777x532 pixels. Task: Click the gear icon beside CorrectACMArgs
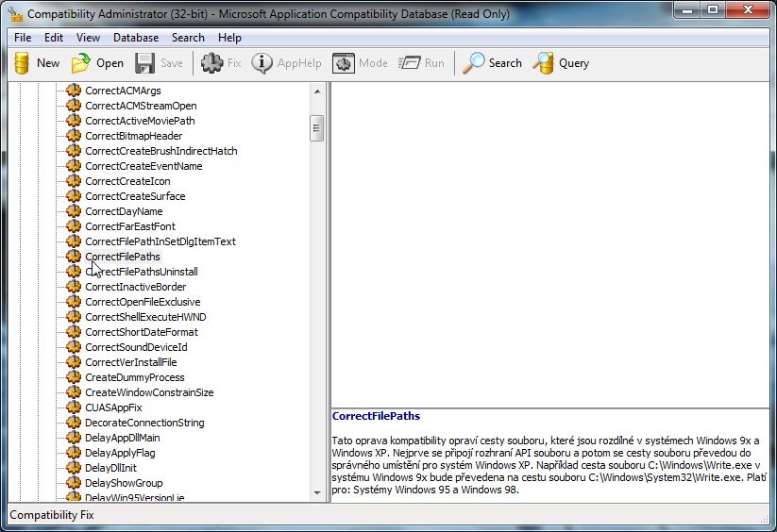point(74,90)
